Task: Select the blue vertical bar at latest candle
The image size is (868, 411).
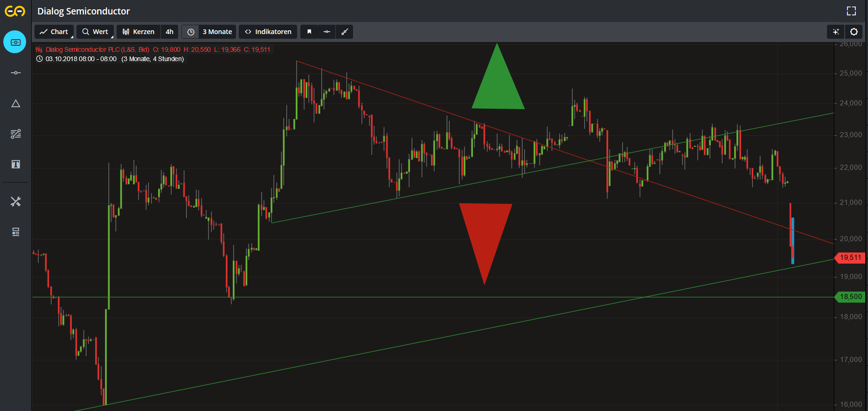Action: pos(792,241)
